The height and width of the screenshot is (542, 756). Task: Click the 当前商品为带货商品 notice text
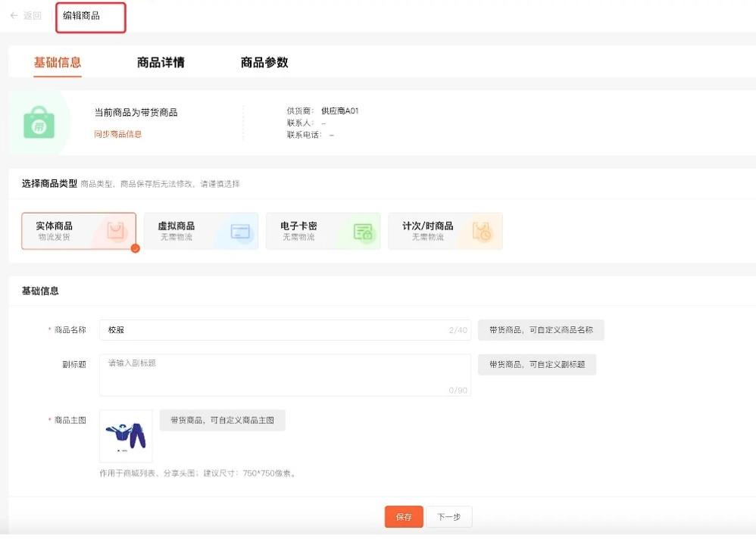click(136, 112)
